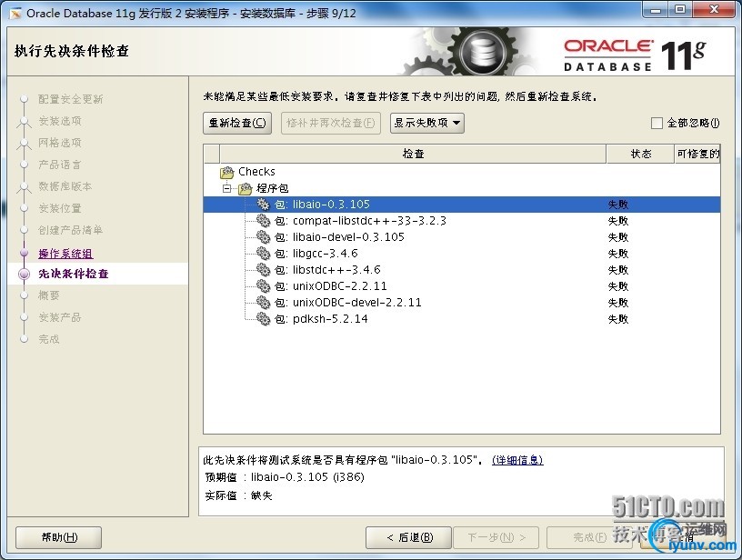
Task: Select the 配置安全更新 step
Action: tap(71, 99)
